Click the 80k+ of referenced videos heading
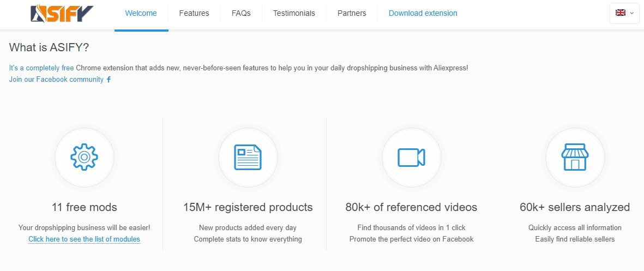This screenshot has width=644, height=271. 411,207
